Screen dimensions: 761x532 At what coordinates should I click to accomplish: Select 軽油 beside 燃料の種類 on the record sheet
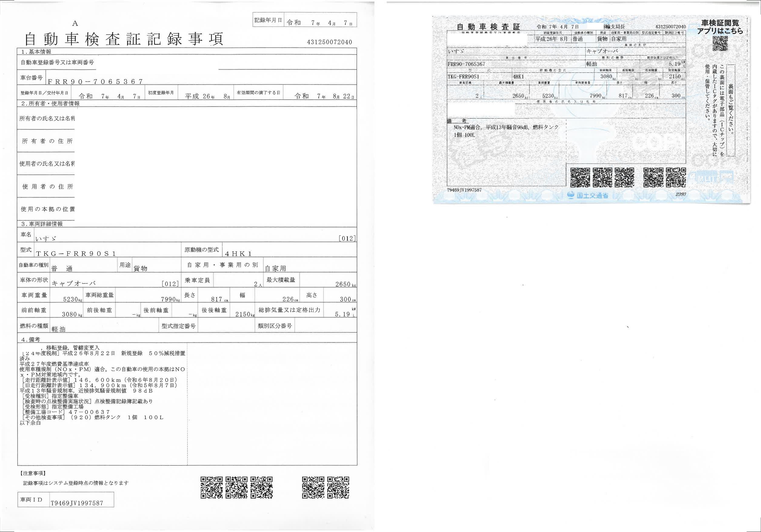58,330
